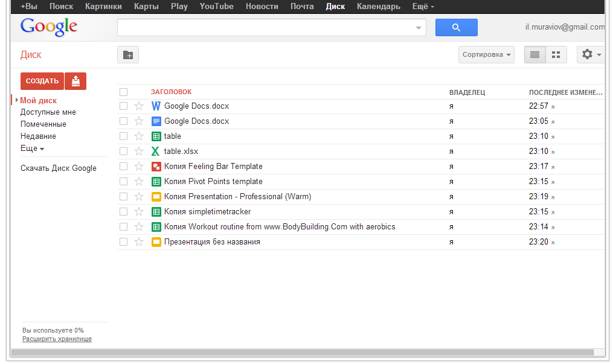This screenshot has height=364, width=613.
Task: Switch to list view layout
Action: tap(534, 55)
